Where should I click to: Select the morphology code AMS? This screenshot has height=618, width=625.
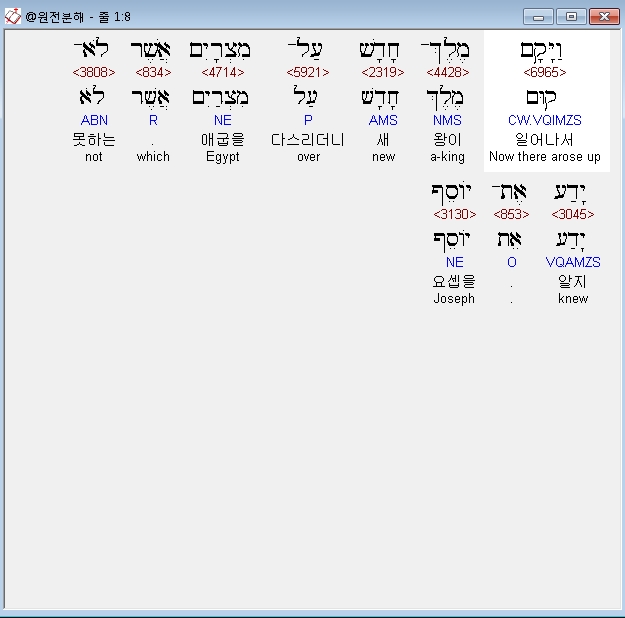383,120
